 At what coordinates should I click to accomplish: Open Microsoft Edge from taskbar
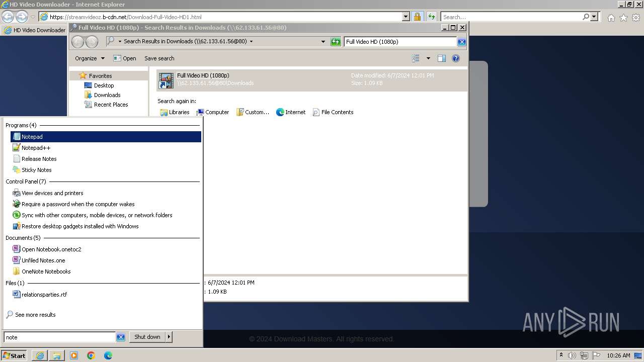108,355
